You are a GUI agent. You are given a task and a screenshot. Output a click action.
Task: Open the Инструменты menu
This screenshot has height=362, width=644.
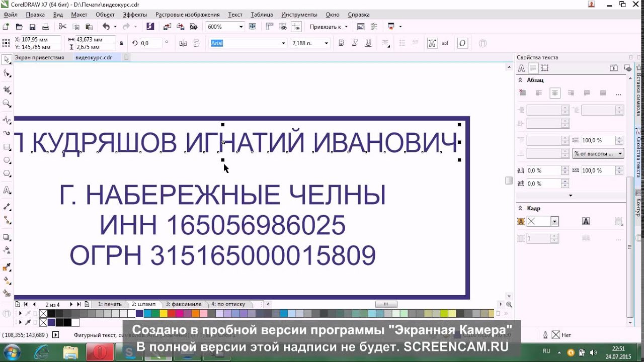[299, 15]
